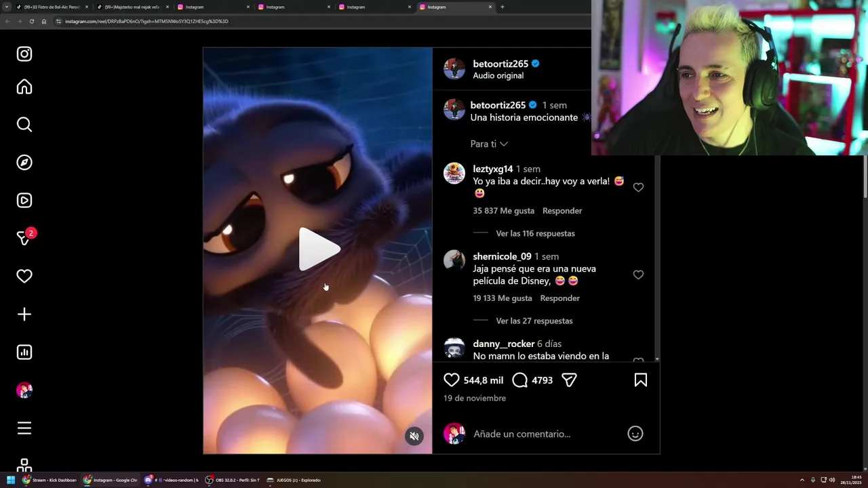
Task: Open the JUEGOS Explorer window on the taskbar
Action: point(294,480)
